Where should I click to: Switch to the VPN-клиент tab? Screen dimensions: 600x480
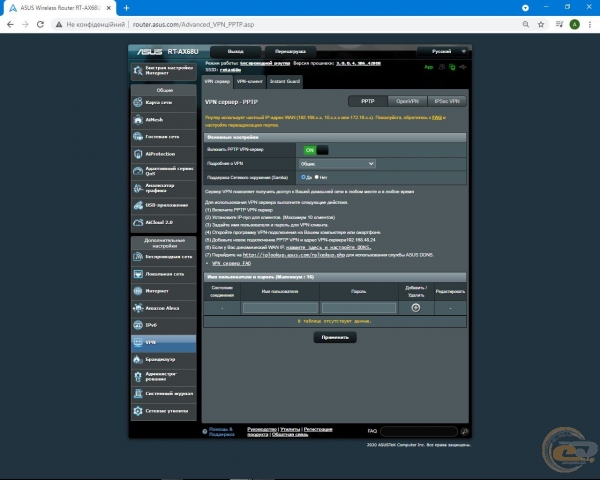(249, 82)
